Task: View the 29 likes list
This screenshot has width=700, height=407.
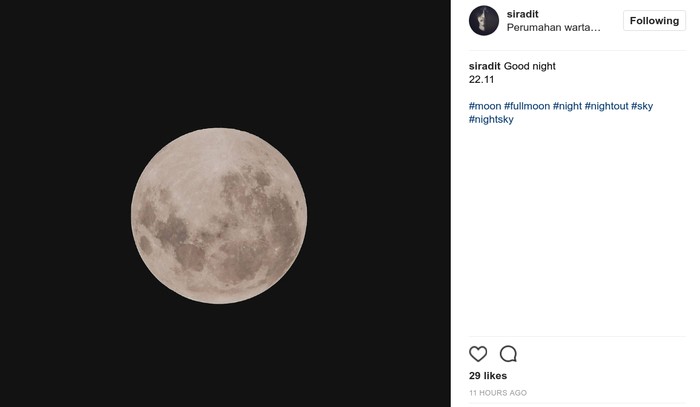Action: click(x=488, y=376)
